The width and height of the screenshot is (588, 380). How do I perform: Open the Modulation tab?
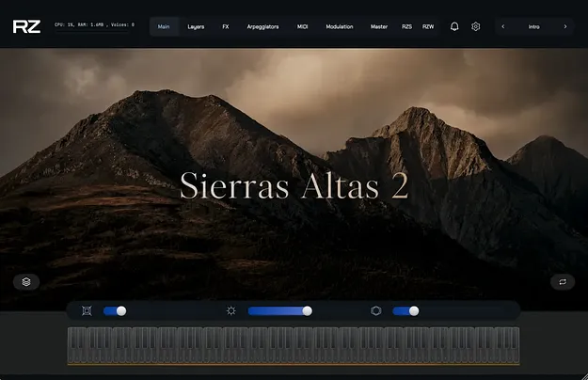point(340,26)
